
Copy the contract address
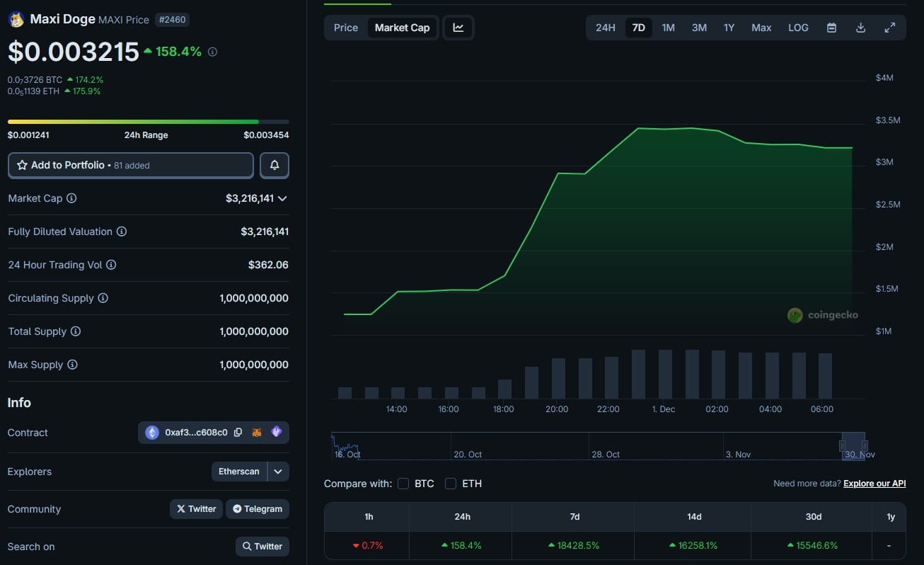pyautogui.click(x=238, y=432)
